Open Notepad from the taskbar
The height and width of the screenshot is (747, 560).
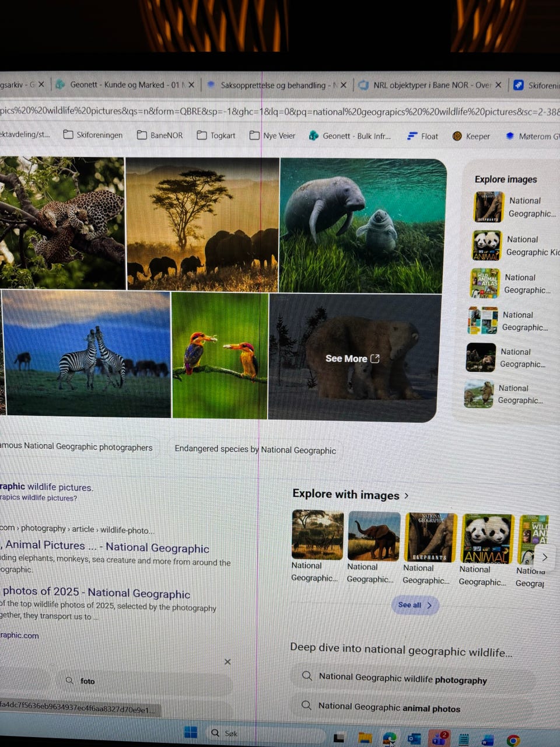tap(464, 740)
